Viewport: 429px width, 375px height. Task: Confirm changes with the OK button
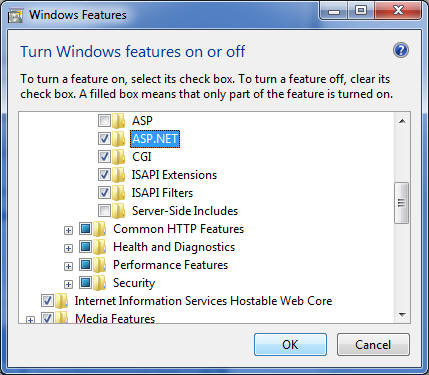click(x=290, y=344)
